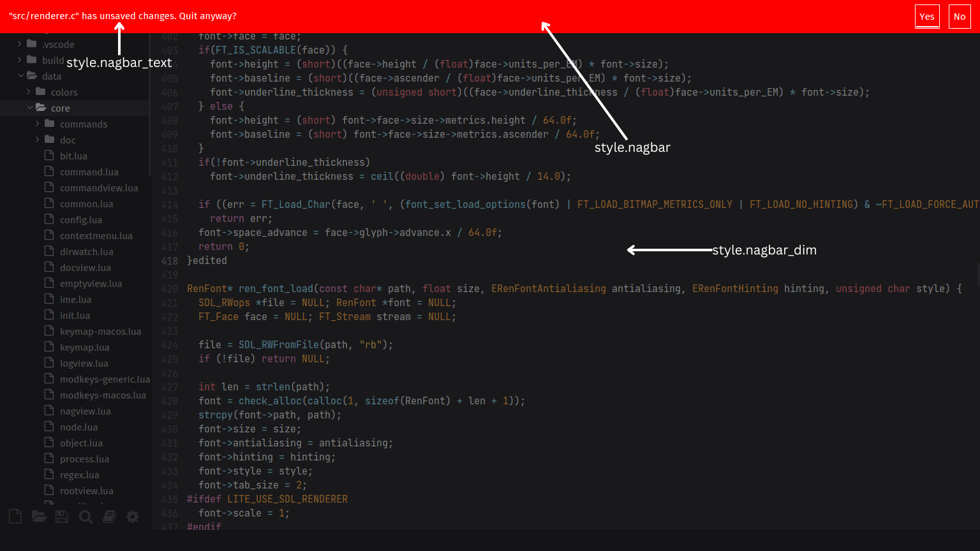This screenshot has width=980, height=551.
Task: Click the file icon beside ime.lua
Action: point(49,299)
